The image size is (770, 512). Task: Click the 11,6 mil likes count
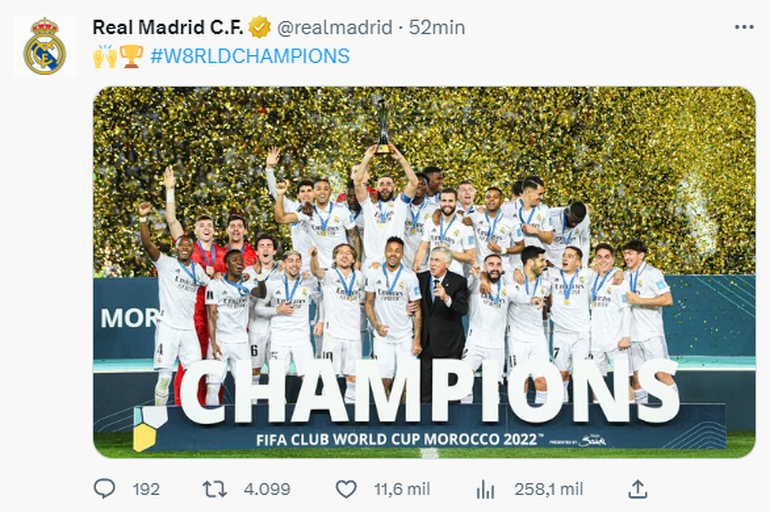click(x=402, y=489)
